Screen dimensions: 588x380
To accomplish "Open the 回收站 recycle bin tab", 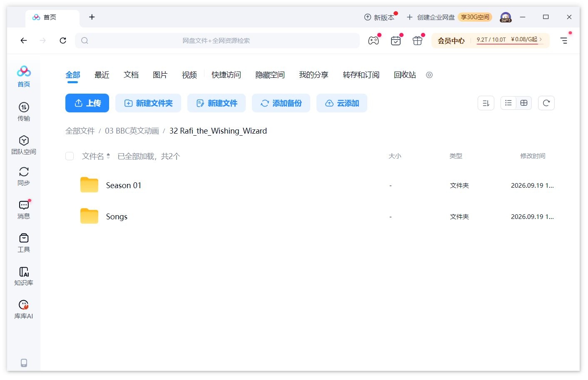I will [x=405, y=75].
